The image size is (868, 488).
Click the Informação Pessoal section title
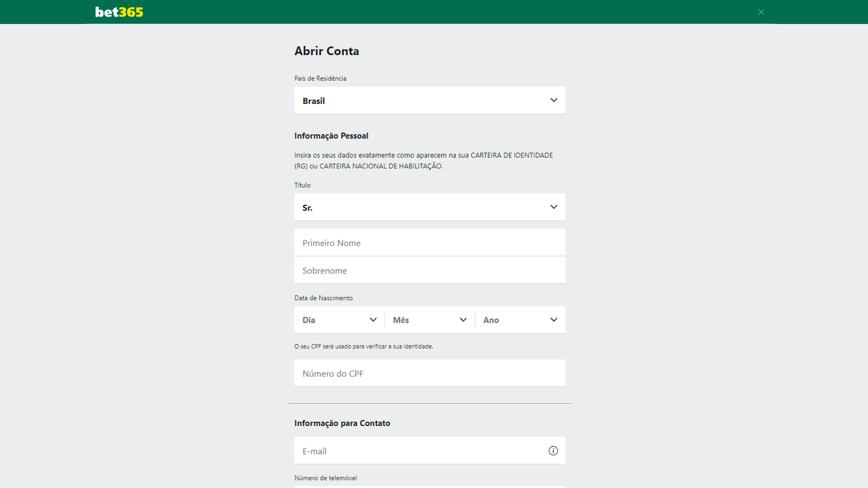pyautogui.click(x=331, y=136)
